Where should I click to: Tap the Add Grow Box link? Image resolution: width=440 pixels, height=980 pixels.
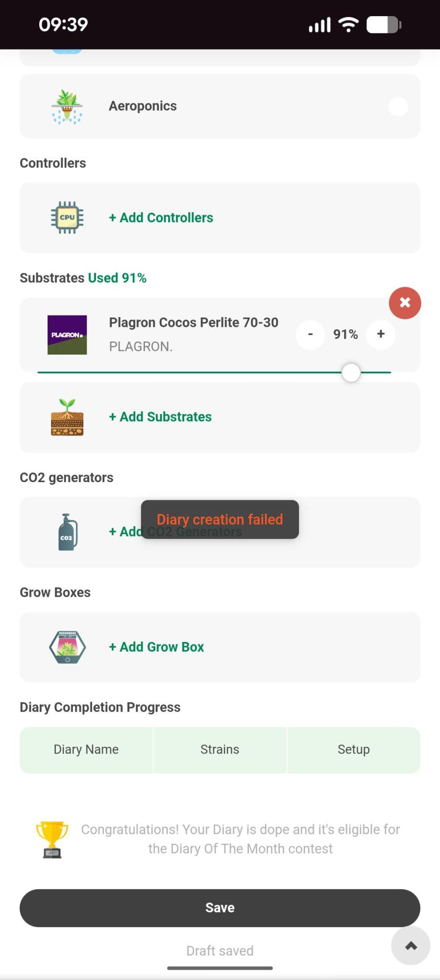[156, 647]
